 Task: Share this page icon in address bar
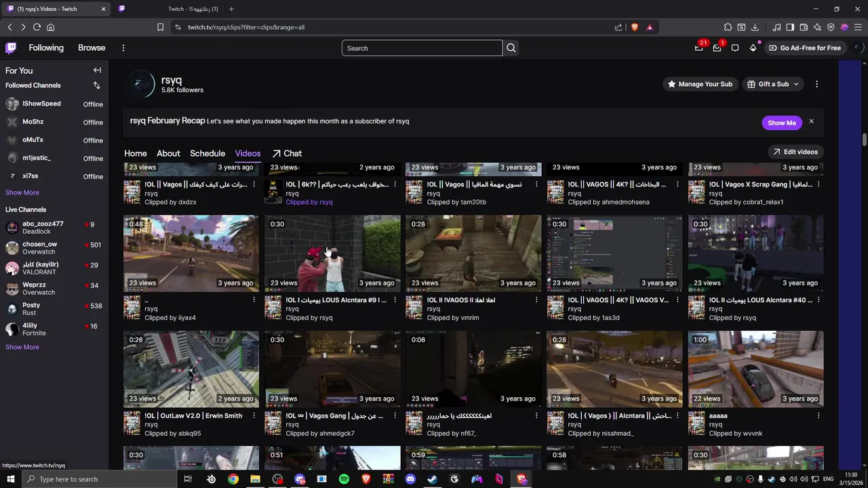(618, 27)
